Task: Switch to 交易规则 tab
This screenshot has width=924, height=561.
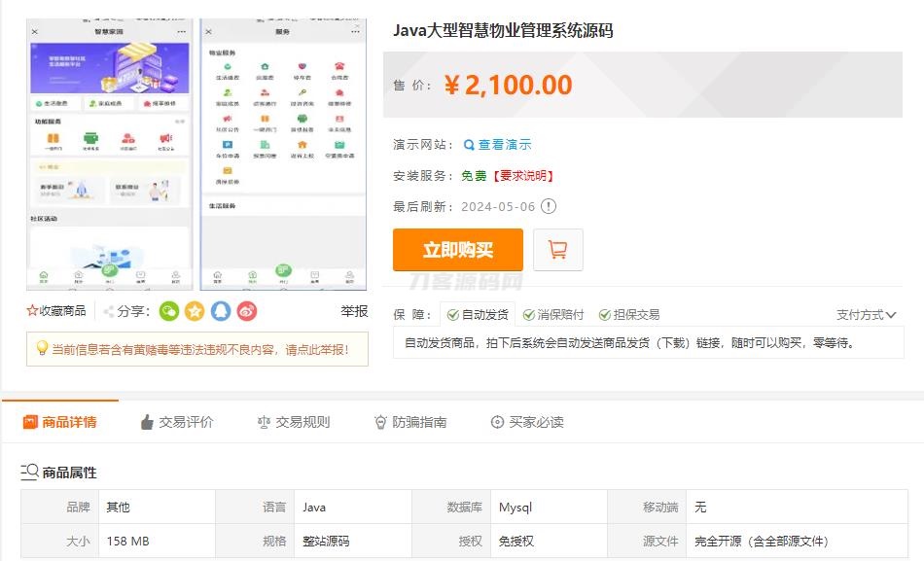Action: 293,422
